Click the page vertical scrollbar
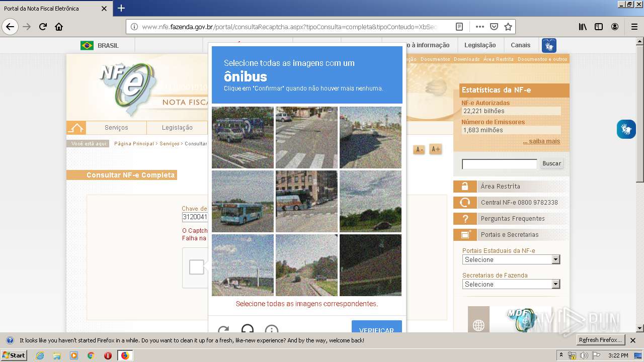This screenshot has height=362, width=644. pyautogui.click(x=640, y=186)
